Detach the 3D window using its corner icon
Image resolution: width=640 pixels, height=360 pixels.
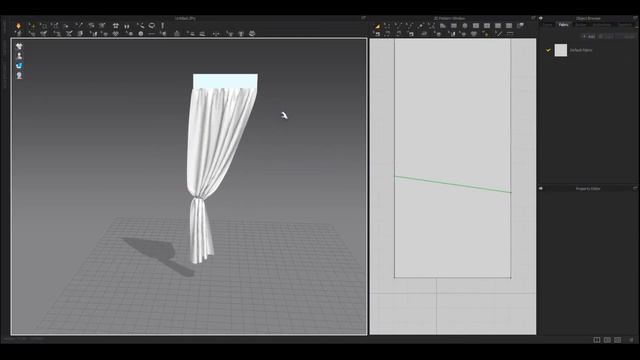tap(363, 18)
